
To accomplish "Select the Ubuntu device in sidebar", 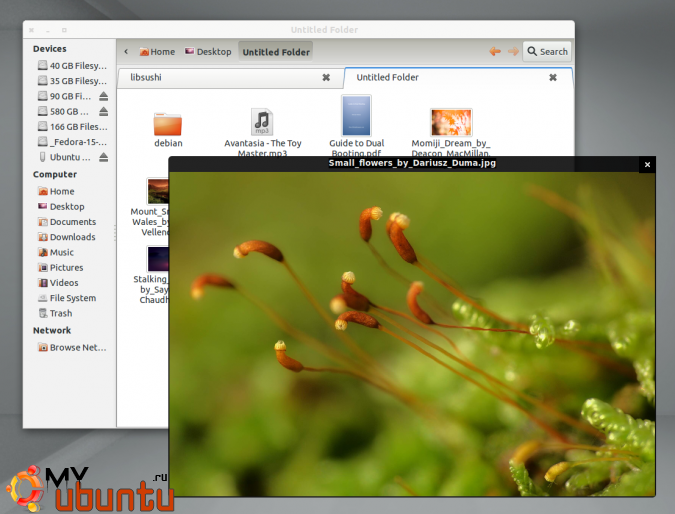I will 65,157.
